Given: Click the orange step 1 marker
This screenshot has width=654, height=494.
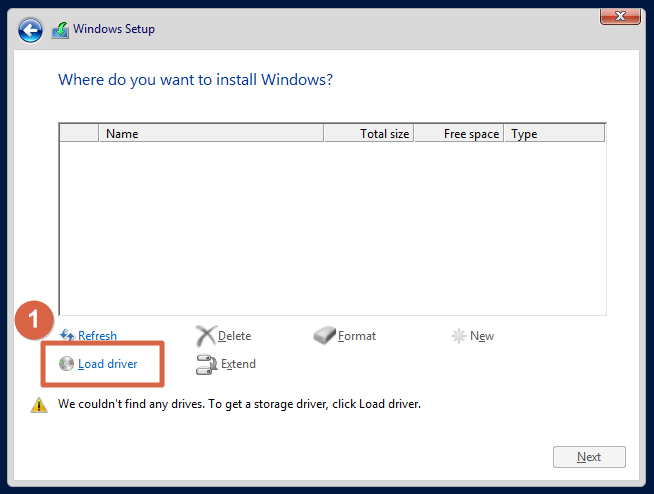Looking at the screenshot, I should tap(34, 320).
